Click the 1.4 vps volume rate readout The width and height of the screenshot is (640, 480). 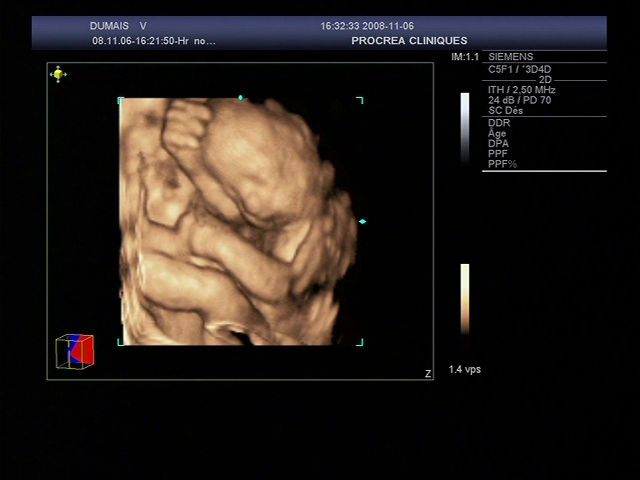point(464,369)
